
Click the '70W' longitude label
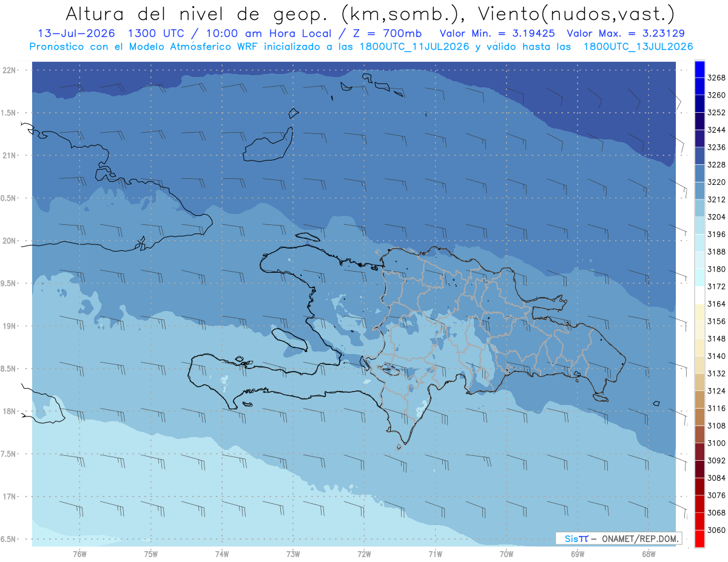[507, 554]
